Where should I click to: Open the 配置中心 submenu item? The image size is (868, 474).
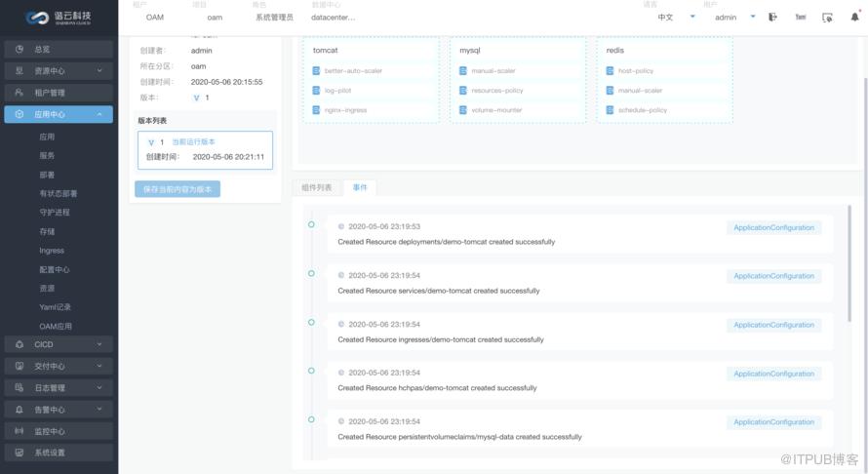(x=55, y=269)
